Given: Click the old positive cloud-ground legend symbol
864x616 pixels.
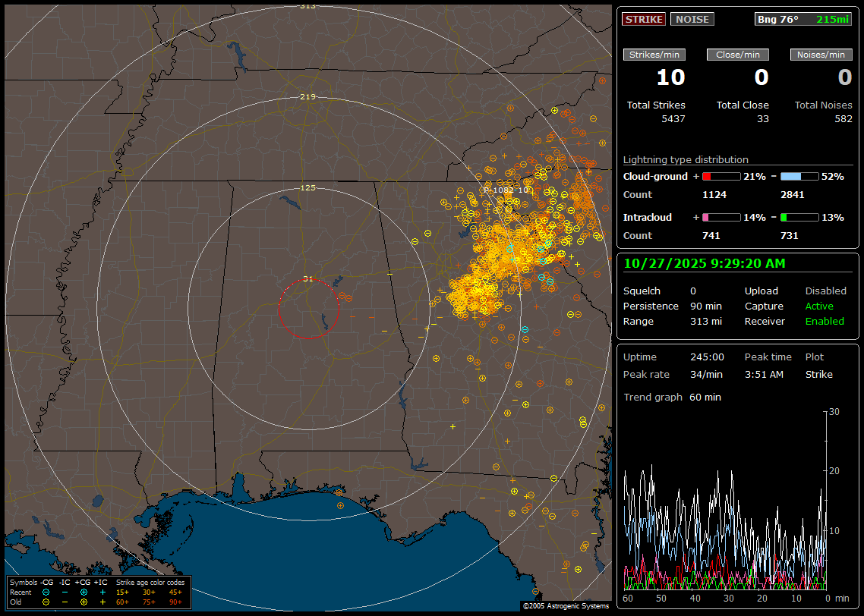Looking at the screenshot, I should [83, 602].
